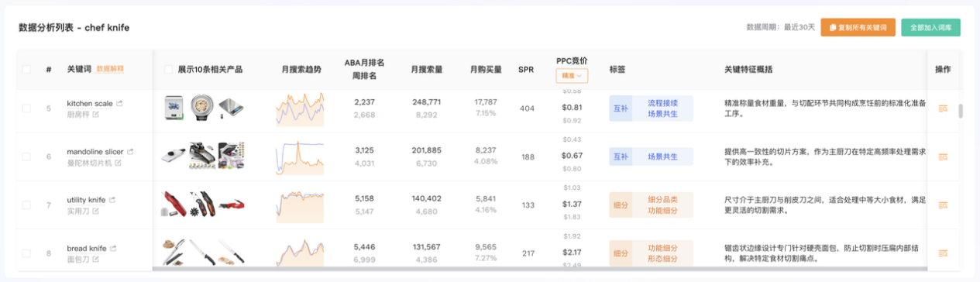This screenshot has height=282, width=980.
Task: Select the checkbox for row 5 kitchen scale
Action: [26, 108]
